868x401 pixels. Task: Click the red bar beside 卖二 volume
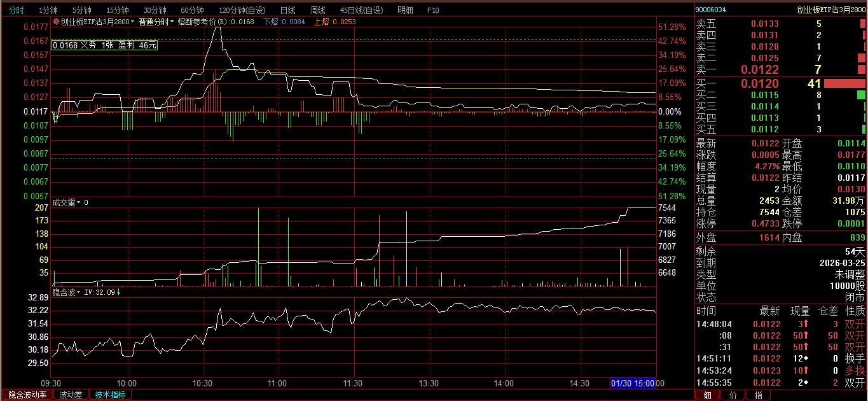[862, 58]
